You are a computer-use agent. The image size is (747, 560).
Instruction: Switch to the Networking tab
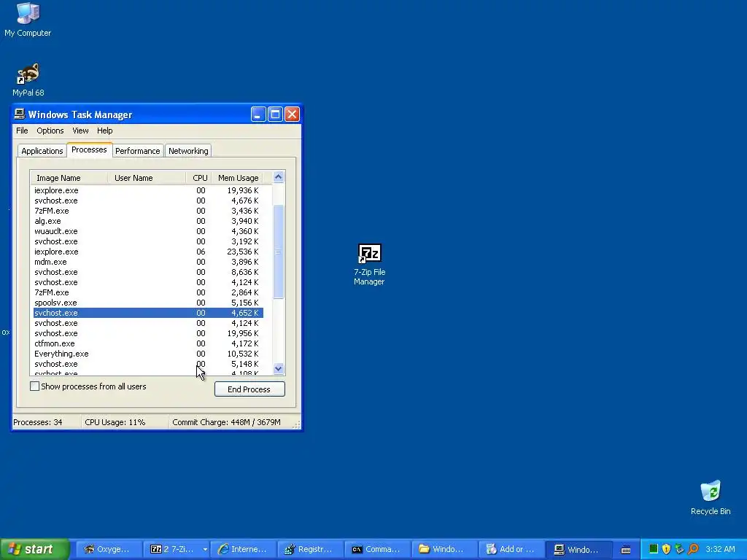(188, 151)
